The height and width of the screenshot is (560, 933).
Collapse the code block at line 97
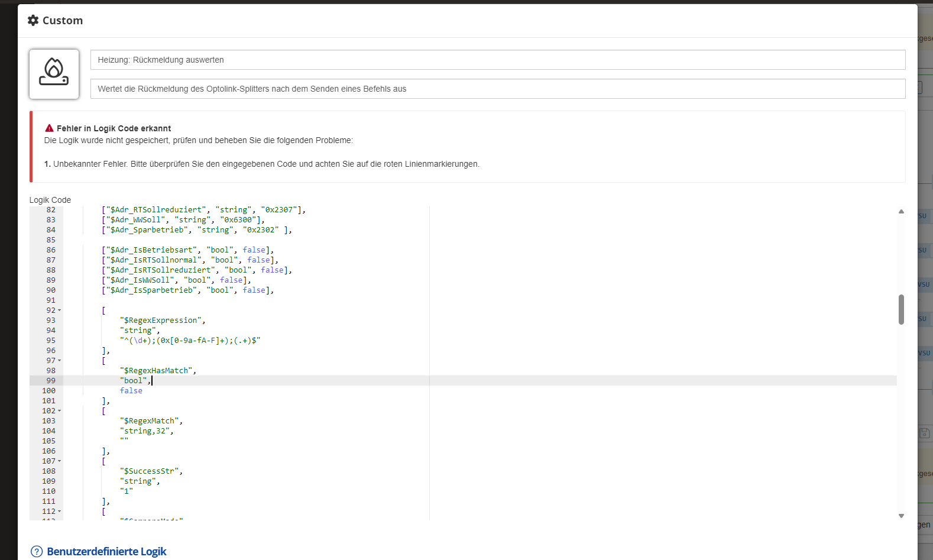coord(60,361)
